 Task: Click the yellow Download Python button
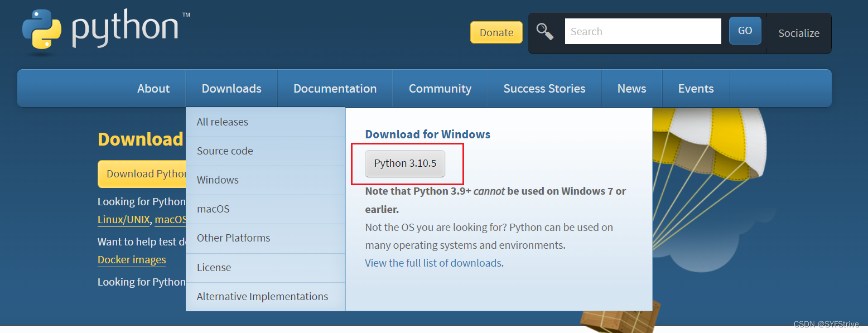point(142,174)
